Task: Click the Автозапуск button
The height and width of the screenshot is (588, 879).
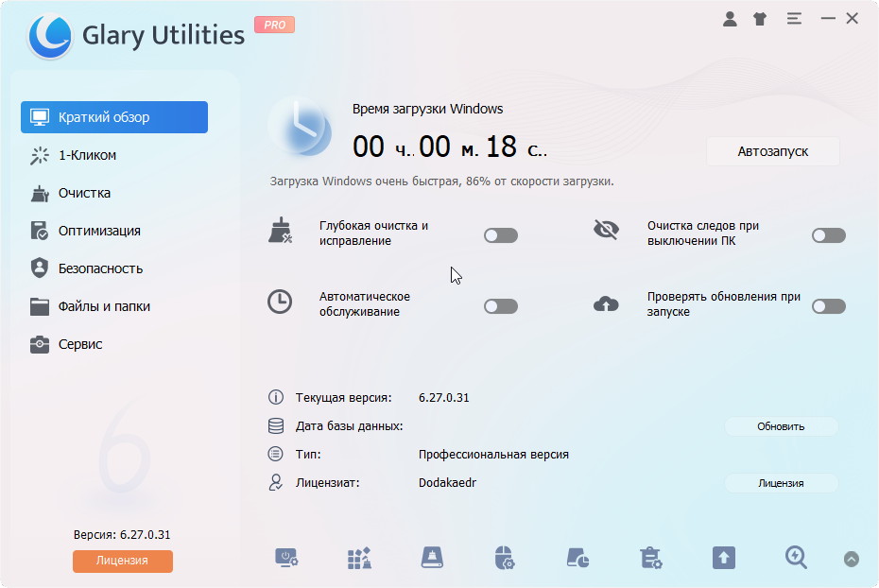Action: (x=772, y=151)
